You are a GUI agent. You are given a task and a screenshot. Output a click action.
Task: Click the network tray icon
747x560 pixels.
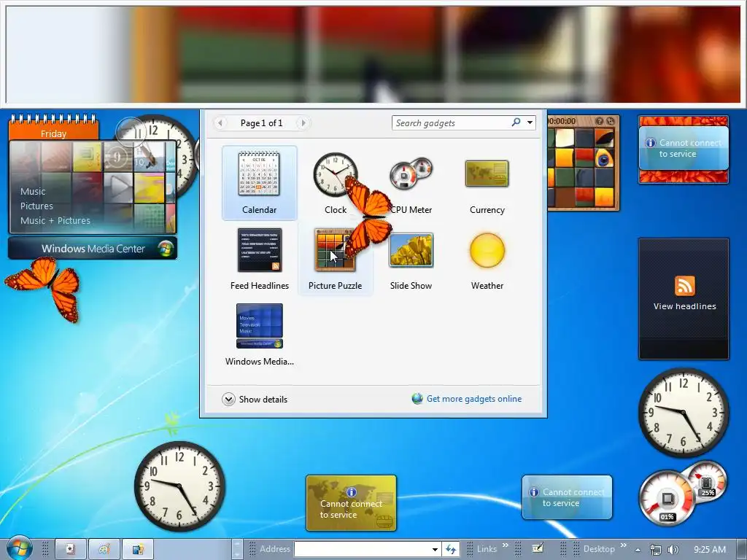(x=656, y=550)
